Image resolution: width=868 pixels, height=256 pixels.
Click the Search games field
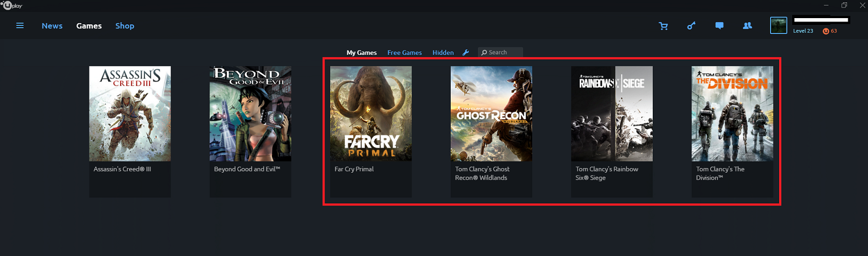500,52
